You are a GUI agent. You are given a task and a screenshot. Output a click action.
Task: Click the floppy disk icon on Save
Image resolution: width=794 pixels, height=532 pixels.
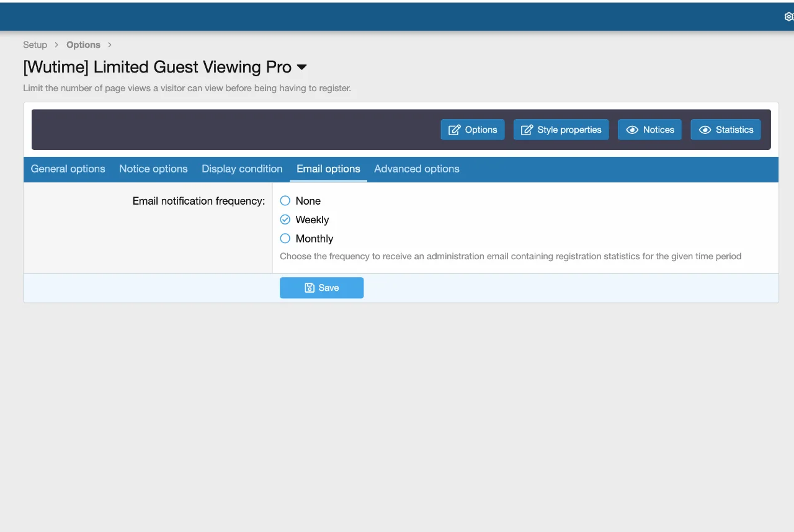pyautogui.click(x=310, y=288)
